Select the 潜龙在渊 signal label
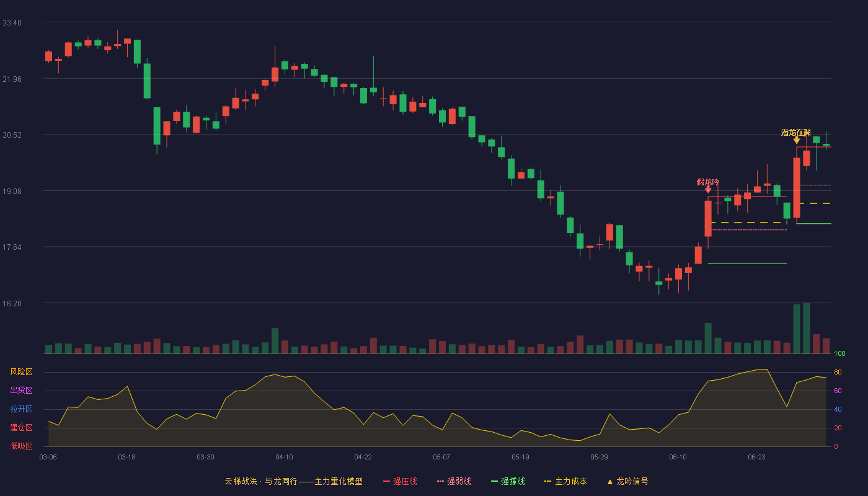This screenshot has height=496, width=868. tap(796, 133)
